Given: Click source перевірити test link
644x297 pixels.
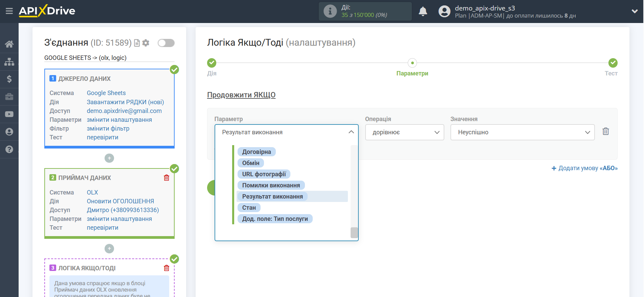Looking at the screenshot, I should (x=103, y=137).
